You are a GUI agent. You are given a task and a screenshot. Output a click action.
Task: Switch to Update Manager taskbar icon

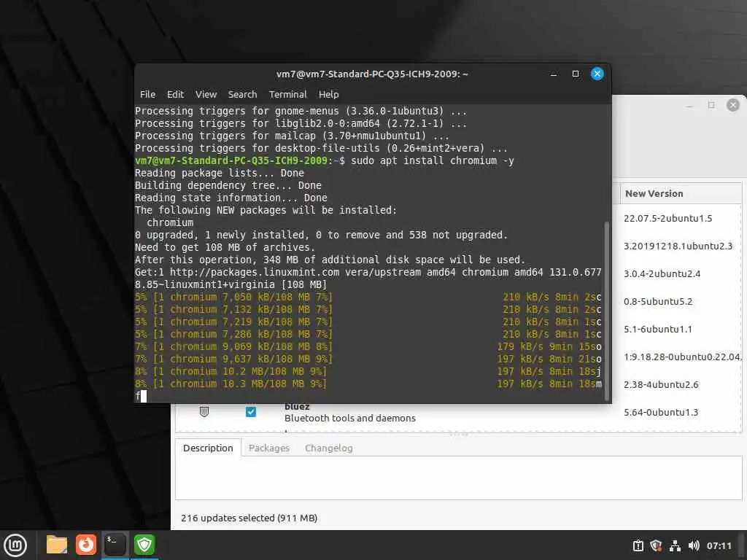(x=144, y=545)
